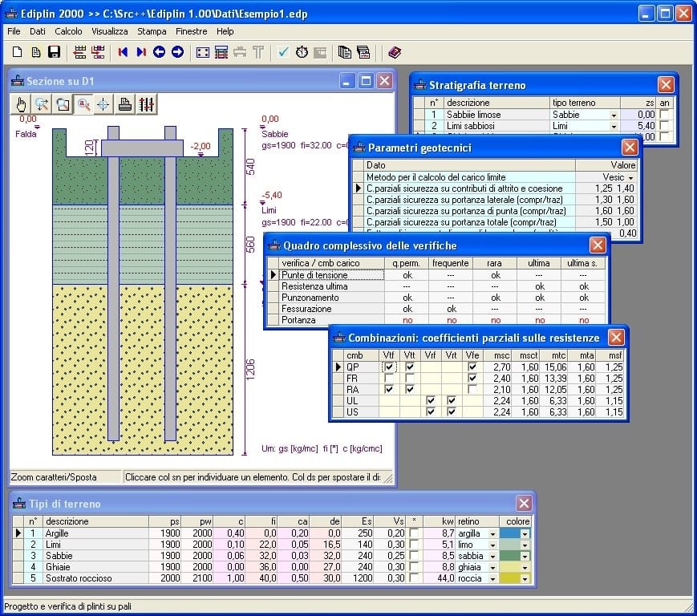Click the blue checkmark verify icon
The width and height of the screenshot is (697, 616).
click(283, 53)
